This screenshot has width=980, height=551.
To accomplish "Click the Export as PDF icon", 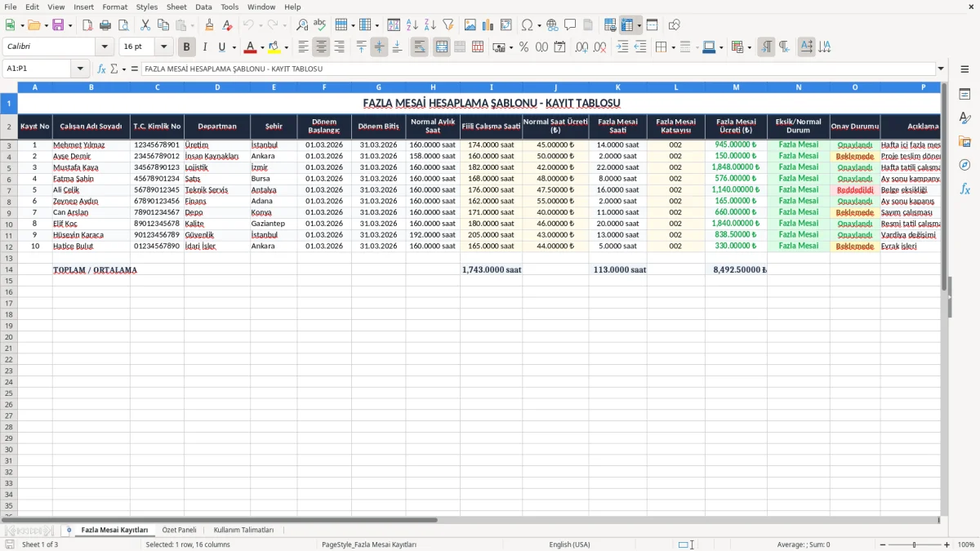I will tap(87, 25).
